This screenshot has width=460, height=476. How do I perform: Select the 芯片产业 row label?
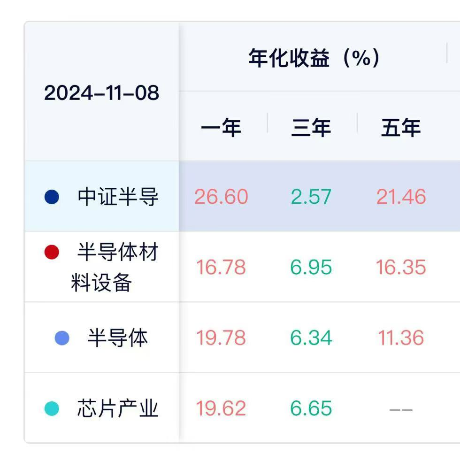point(118,408)
